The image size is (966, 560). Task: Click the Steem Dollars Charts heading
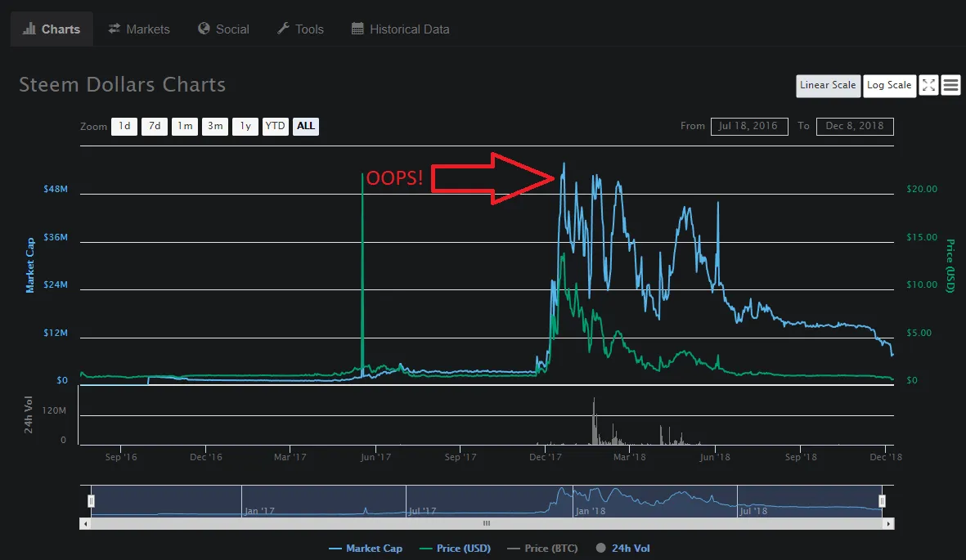point(122,84)
